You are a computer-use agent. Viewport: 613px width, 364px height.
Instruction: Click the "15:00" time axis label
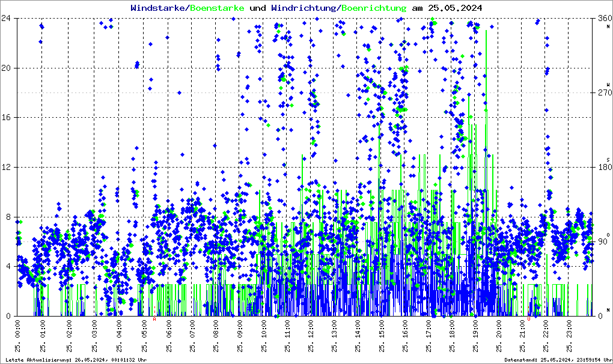pyautogui.click(x=381, y=329)
